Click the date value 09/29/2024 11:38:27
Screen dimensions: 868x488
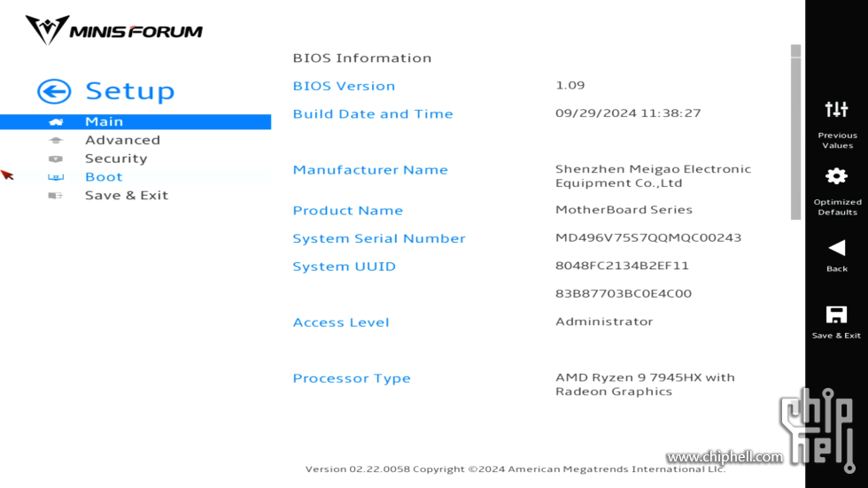point(628,112)
